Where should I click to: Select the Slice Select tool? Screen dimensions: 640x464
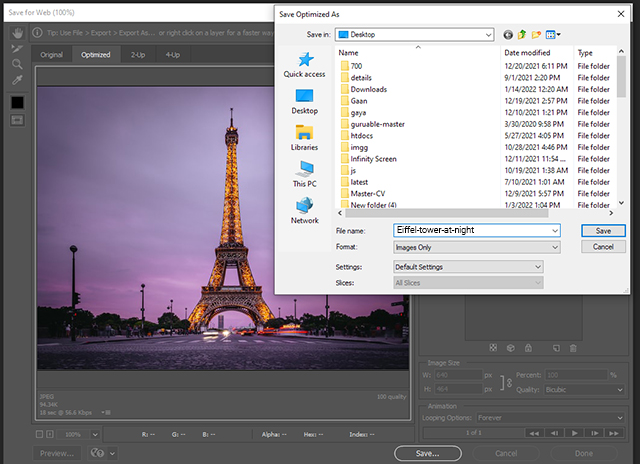(17, 49)
